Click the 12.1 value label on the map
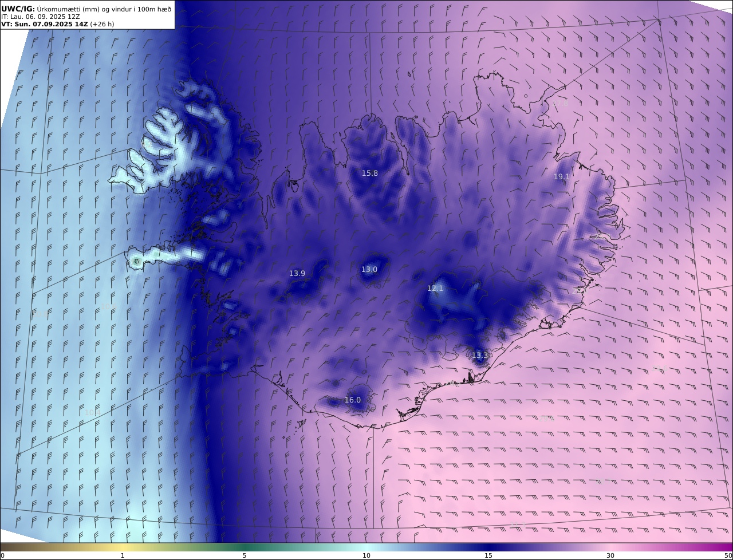Image resolution: width=733 pixels, height=560 pixels. 435,289
